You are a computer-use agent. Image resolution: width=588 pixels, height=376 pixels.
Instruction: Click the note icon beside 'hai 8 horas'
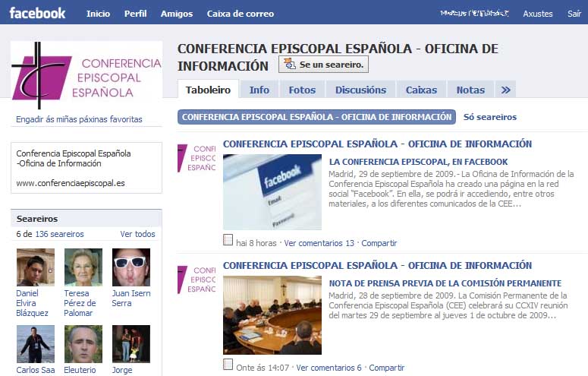[x=228, y=240]
